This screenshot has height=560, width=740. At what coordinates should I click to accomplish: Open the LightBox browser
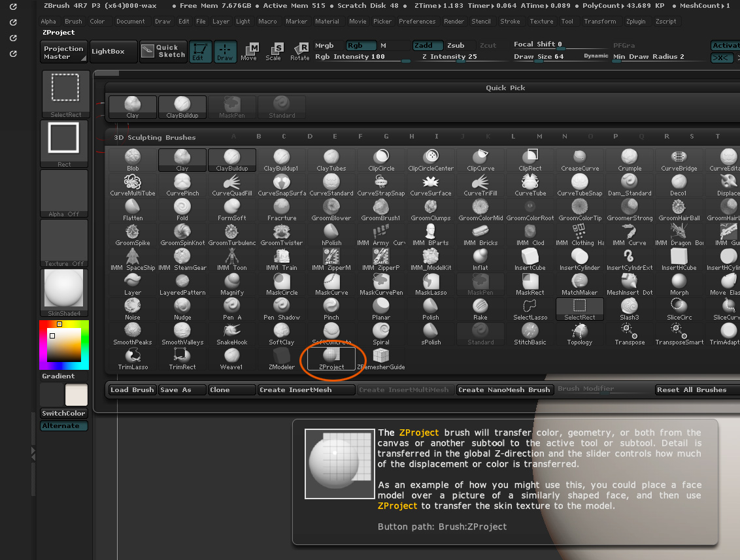click(114, 52)
